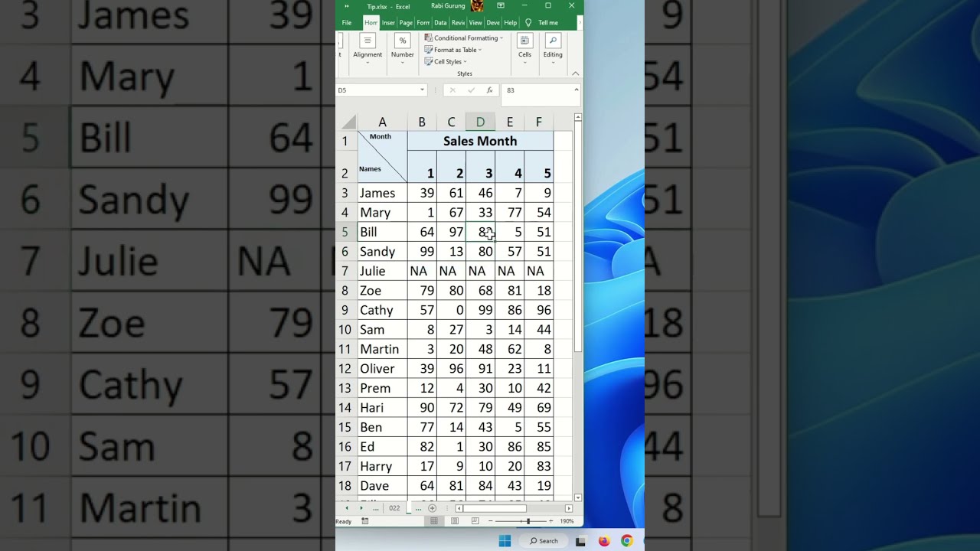The image size is (980, 551).
Task: Cancel the formula bar entry with the X
Action: click(452, 90)
